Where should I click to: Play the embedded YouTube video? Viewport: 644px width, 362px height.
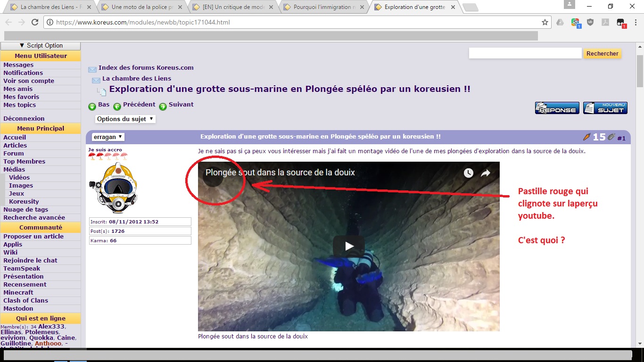348,246
